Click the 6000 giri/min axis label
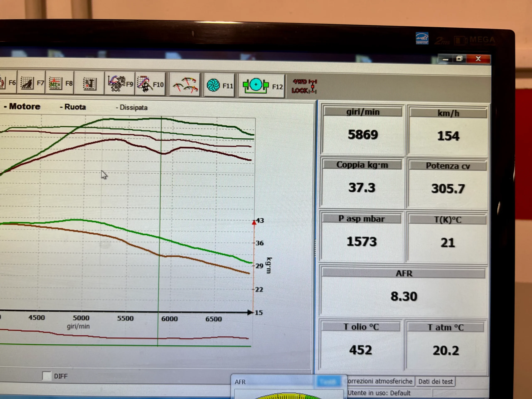 pyautogui.click(x=169, y=319)
